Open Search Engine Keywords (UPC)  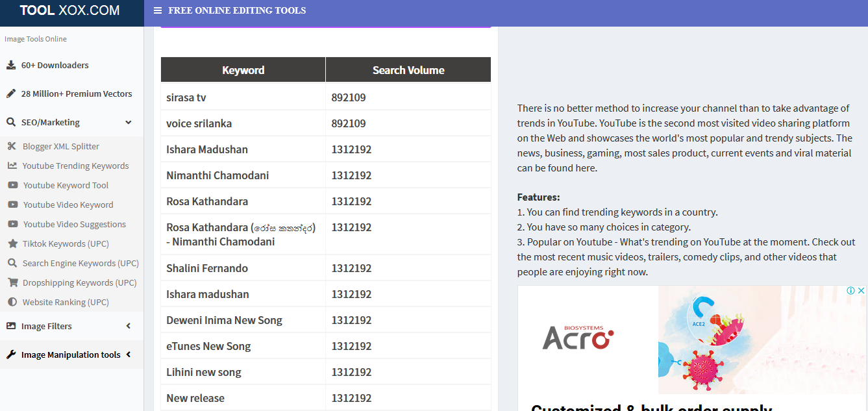81,263
